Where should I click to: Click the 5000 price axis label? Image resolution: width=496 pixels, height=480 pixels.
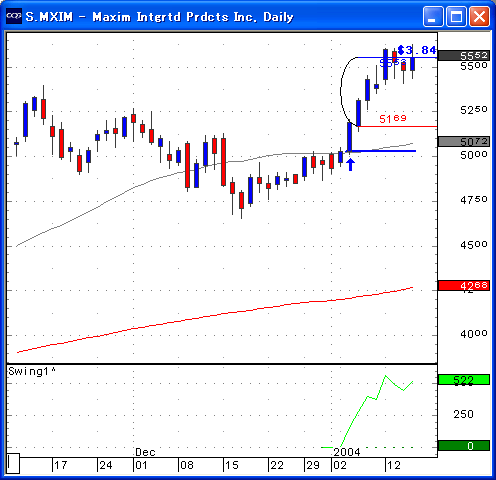tap(474, 155)
